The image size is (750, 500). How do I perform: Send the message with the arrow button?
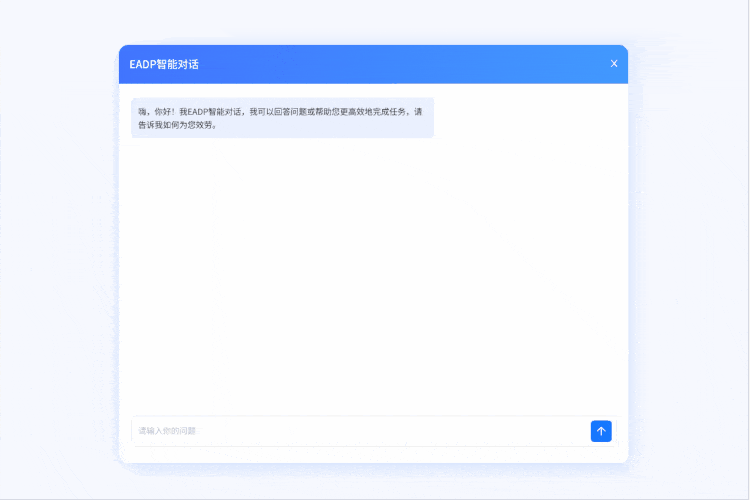click(x=601, y=431)
